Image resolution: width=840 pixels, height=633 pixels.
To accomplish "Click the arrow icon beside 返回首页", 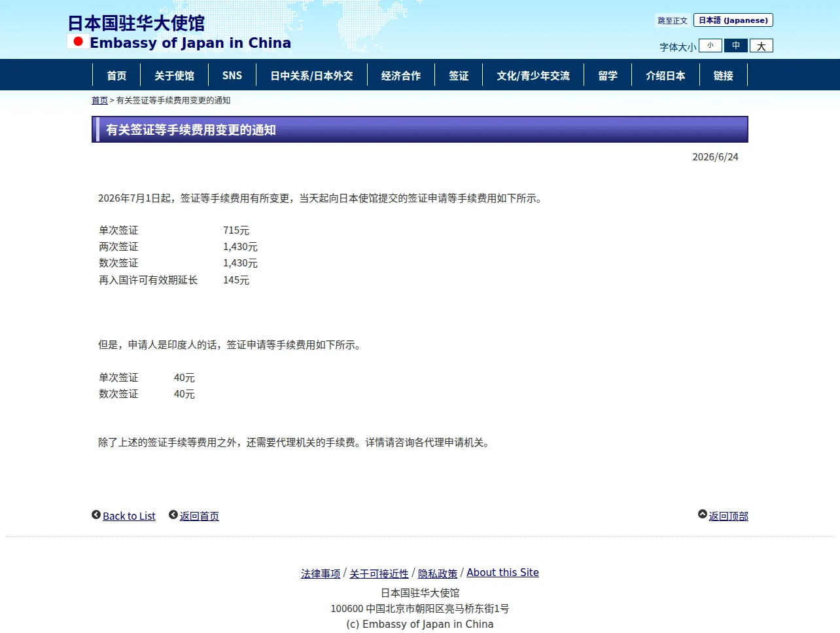I will 173,515.
